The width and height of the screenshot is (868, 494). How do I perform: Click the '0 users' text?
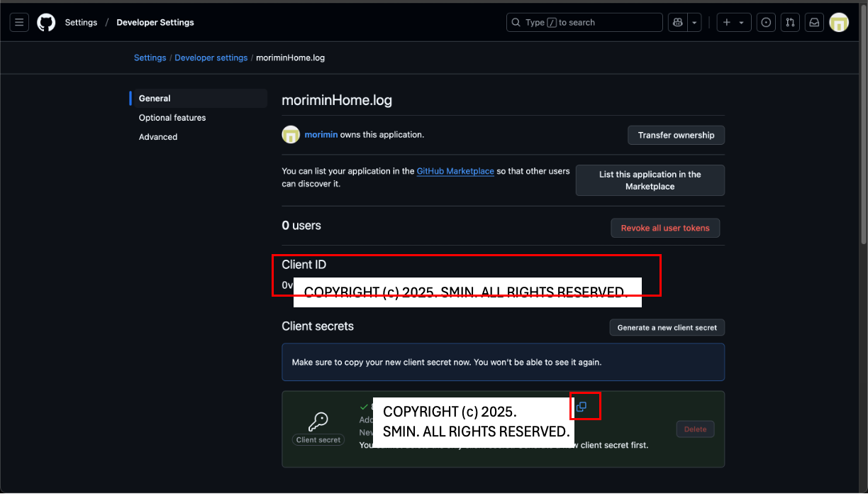301,226
